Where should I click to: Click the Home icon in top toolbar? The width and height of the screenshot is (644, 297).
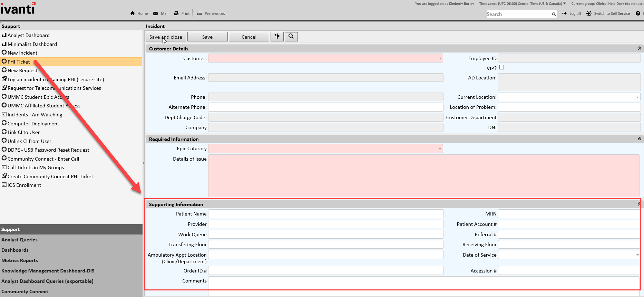132,13
